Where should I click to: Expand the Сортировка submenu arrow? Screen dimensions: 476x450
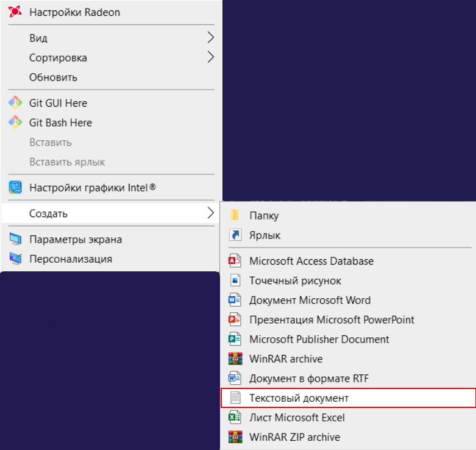[211, 57]
